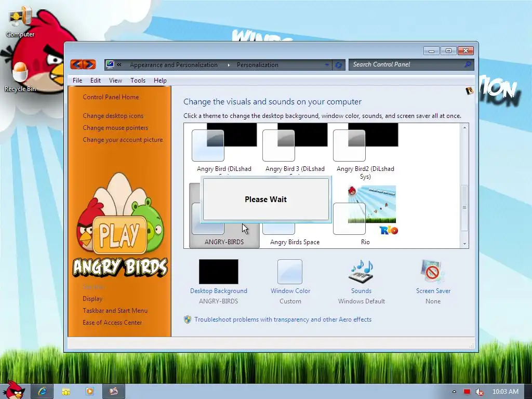Click the help icon at top right of pane
This screenshot has width=532, height=399.
(470, 90)
